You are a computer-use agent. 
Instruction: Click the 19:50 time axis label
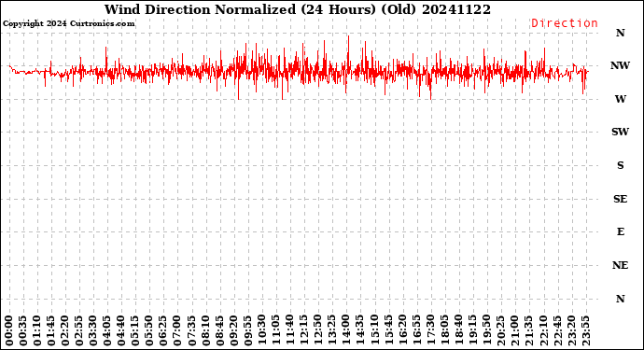tap(486, 331)
